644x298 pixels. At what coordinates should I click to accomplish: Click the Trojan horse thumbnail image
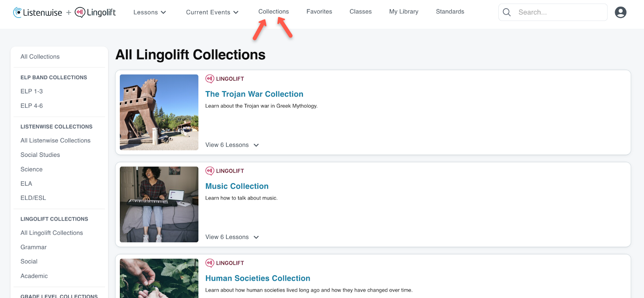coord(159,112)
